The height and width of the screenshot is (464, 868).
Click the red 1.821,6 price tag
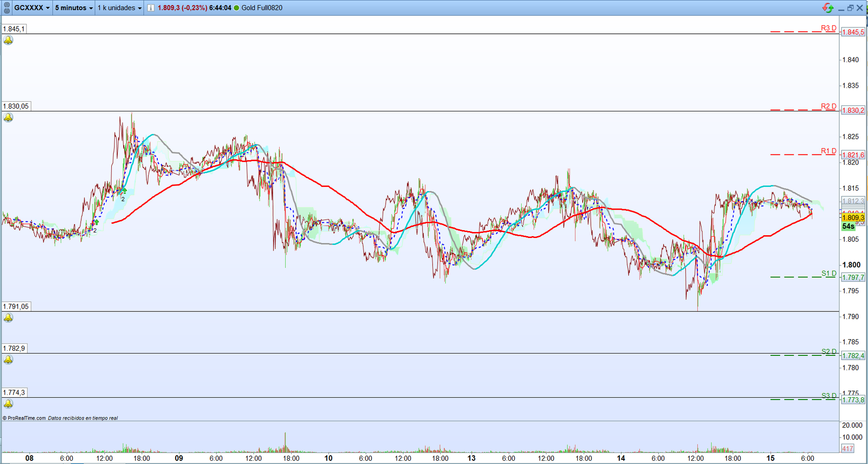click(853, 155)
